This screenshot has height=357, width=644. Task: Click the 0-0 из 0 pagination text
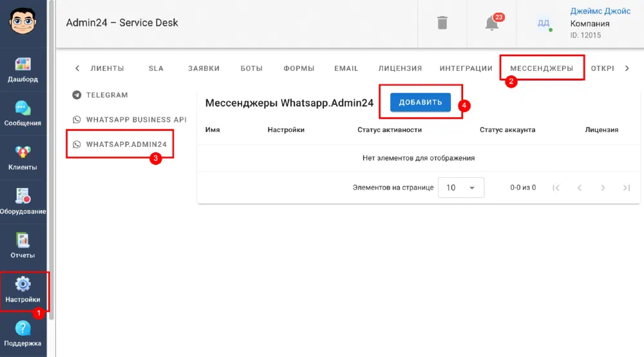coord(523,188)
